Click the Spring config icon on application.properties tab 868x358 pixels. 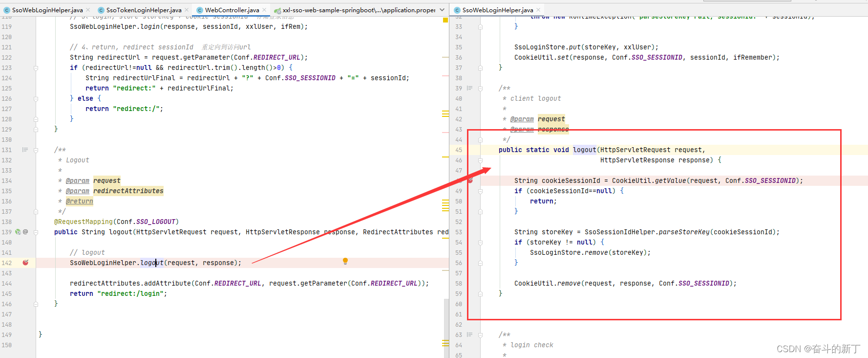pyautogui.click(x=277, y=10)
